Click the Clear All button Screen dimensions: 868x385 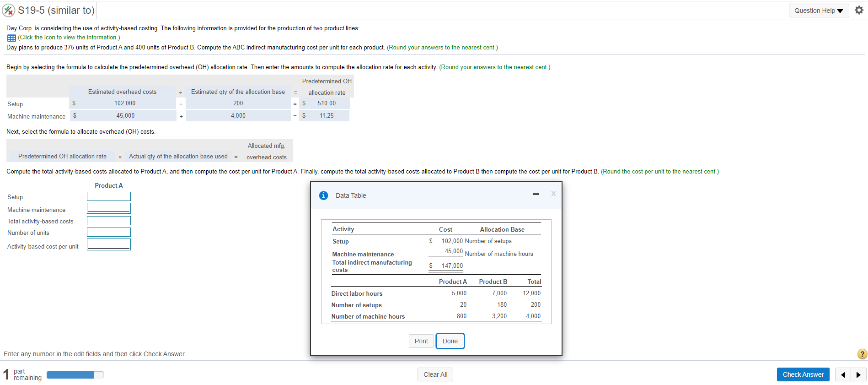435,374
